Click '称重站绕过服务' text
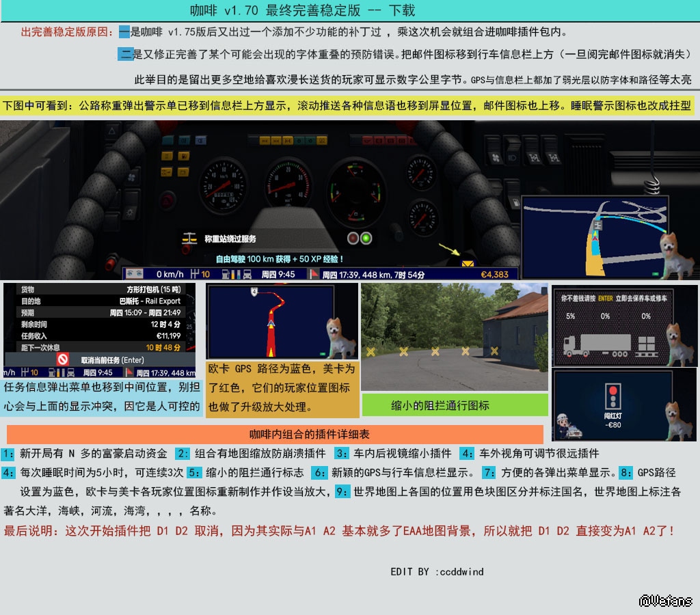Screen dimensions: 700x615 click(x=230, y=238)
